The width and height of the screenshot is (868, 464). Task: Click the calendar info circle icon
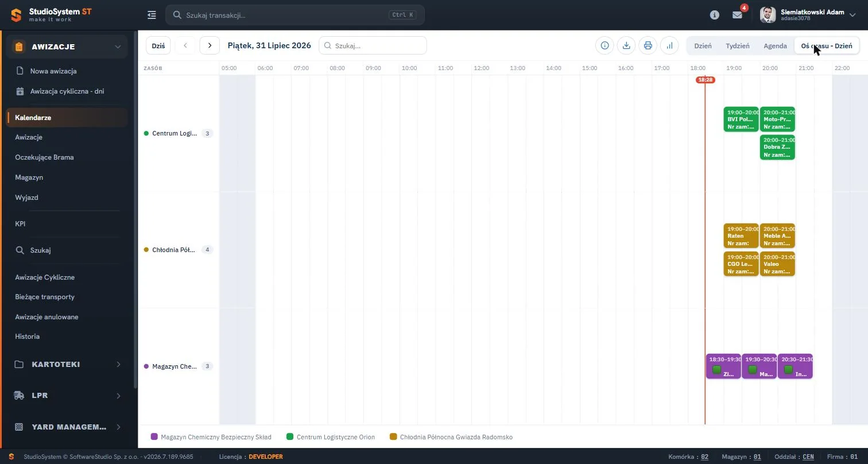click(604, 45)
